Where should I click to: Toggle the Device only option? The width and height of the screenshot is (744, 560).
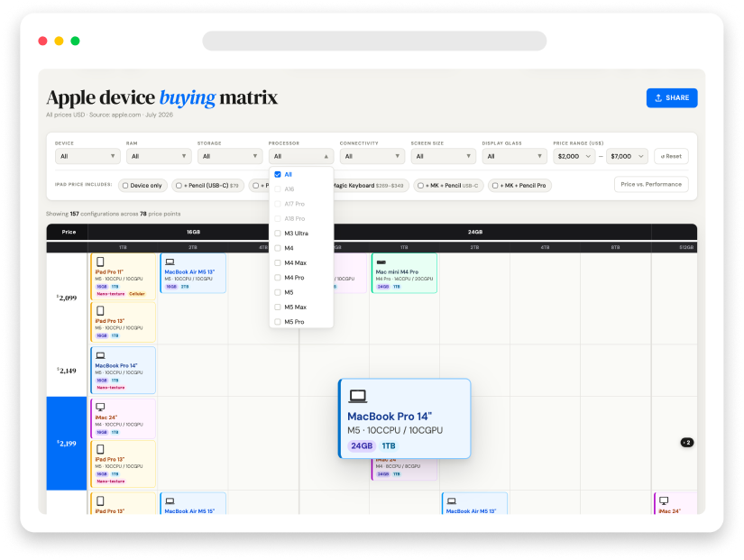[142, 186]
